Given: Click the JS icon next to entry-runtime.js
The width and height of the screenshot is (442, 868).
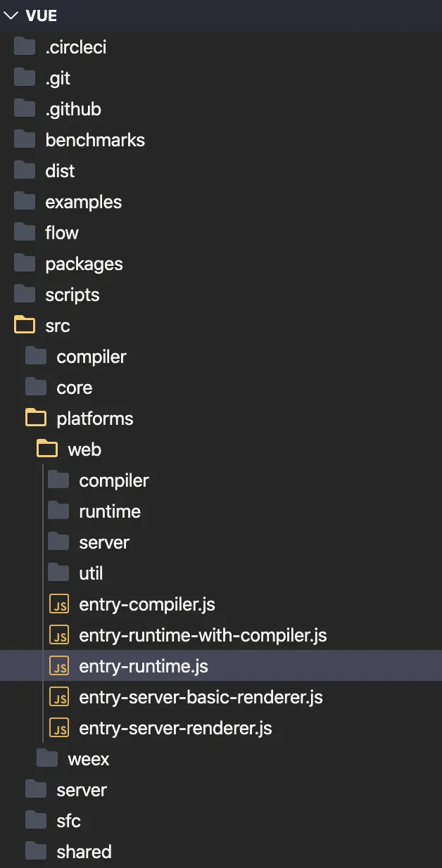Looking at the screenshot, I should tap(59, 667).
